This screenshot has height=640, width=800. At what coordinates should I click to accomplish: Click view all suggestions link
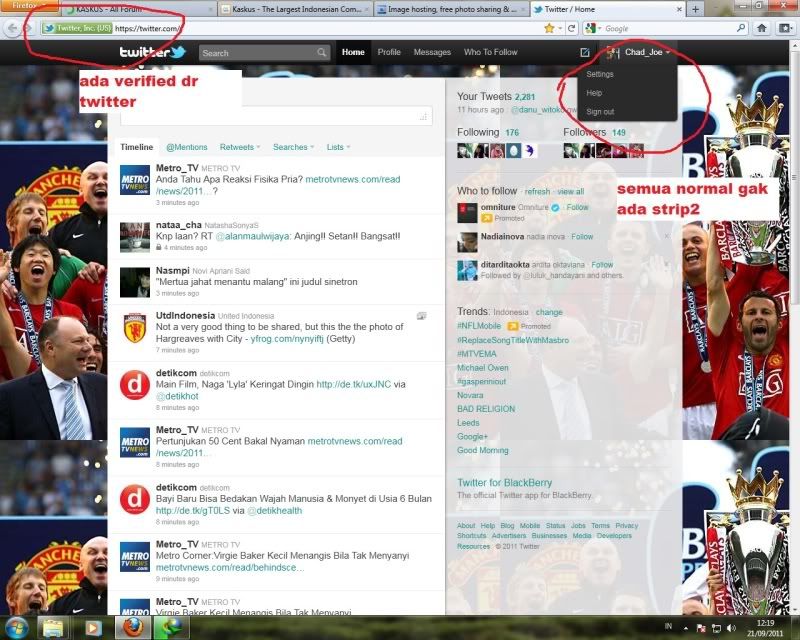click(x=570, y=191)
